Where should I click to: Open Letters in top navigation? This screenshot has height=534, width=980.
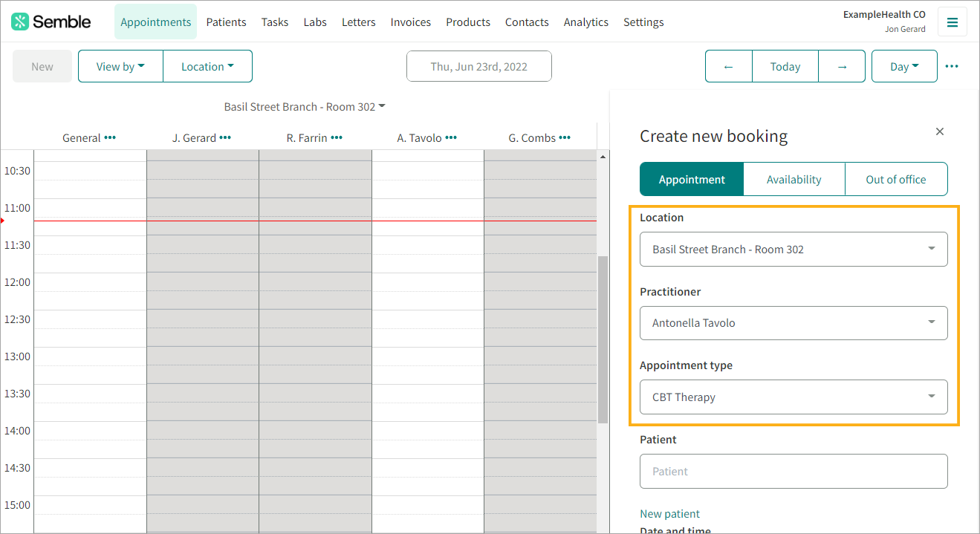coord(359,22)
